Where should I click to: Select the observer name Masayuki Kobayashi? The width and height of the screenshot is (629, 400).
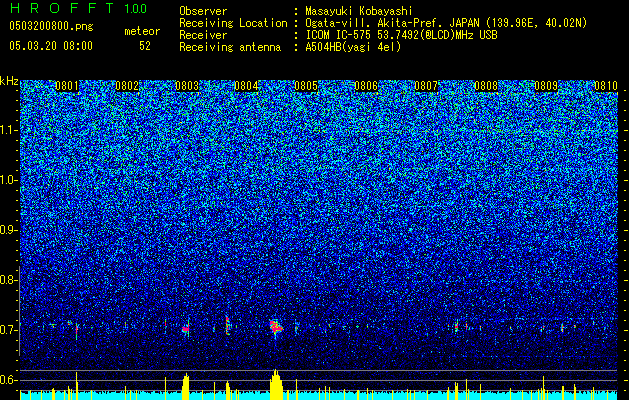(x=359, y=11)
